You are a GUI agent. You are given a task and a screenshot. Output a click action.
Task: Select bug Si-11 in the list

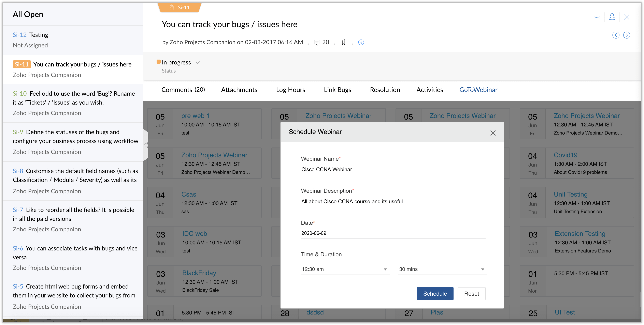click(x=73, y=69)
